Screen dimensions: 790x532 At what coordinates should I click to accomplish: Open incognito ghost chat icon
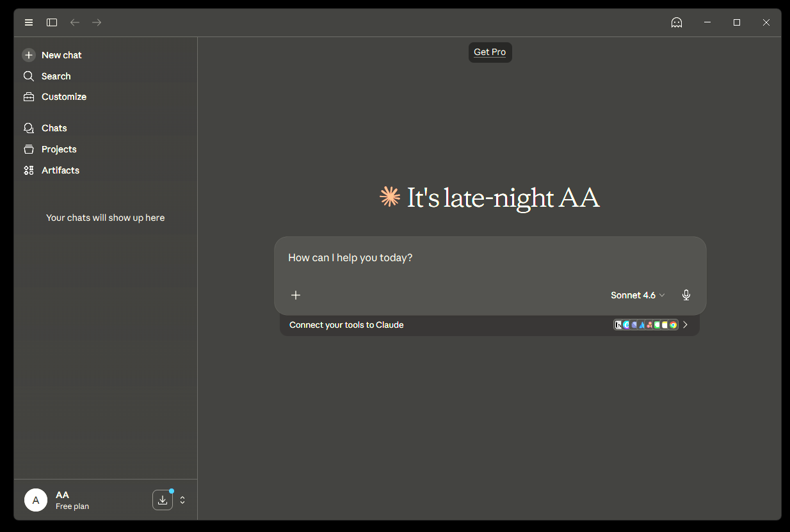(677, 22)
